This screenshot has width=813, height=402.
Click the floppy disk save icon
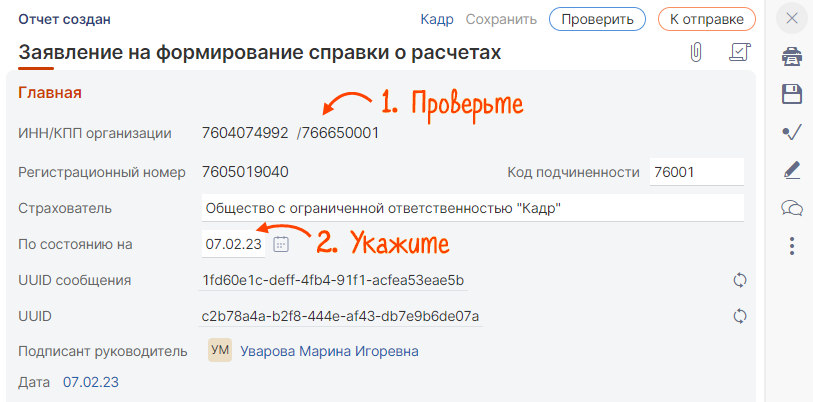[792, 94]
